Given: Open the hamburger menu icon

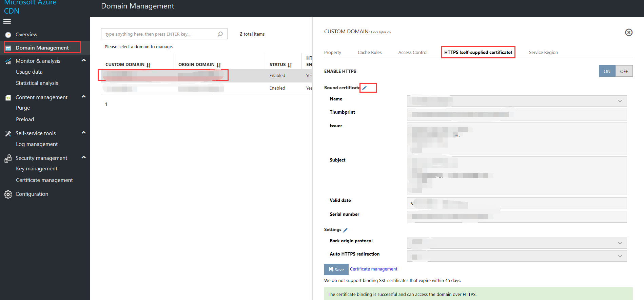Looking at the screenshot, I should [x=7, y=21].
